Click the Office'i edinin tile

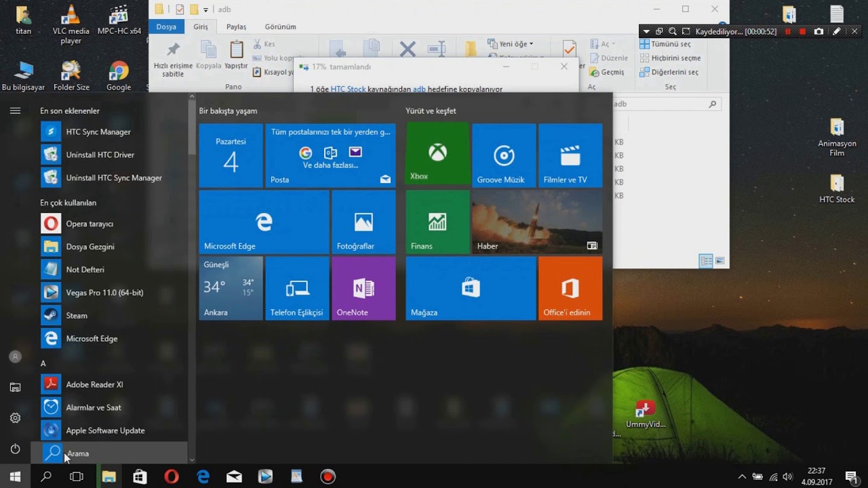click(x=570, y=288)
